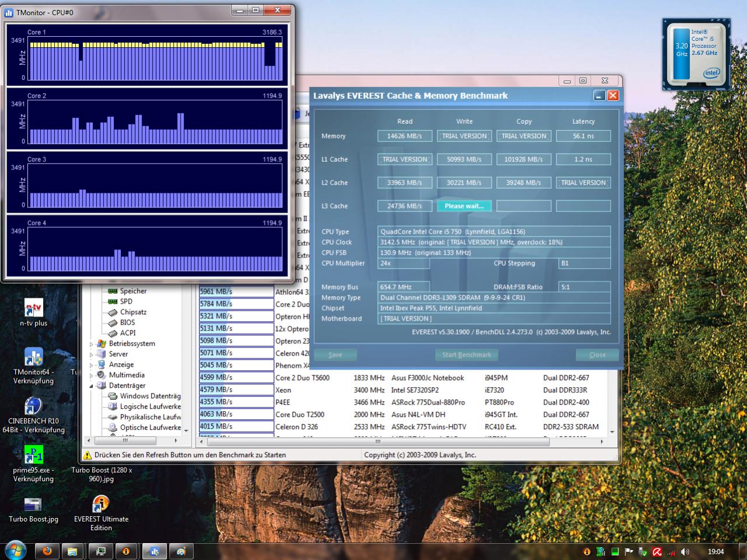This screenshot has width=747, height=560.
Task: Open the TMonitor64 desktop shortcut
Action: coord(33,366)
